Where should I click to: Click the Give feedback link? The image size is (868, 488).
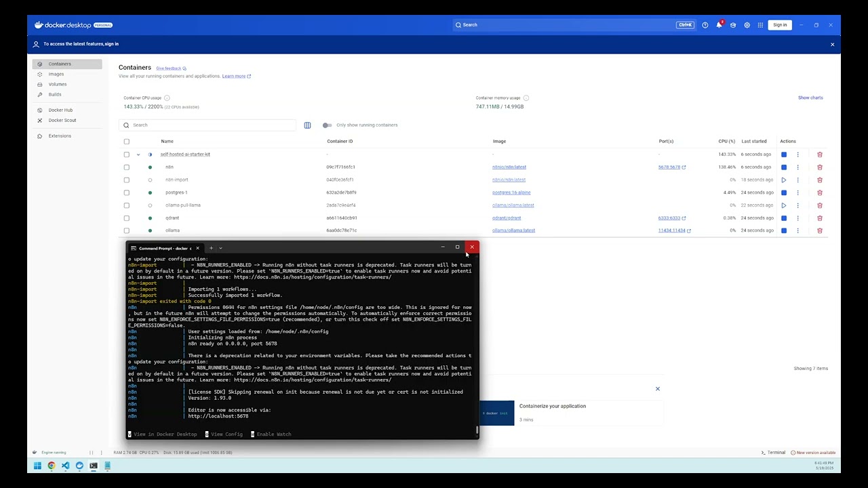pyautogui.click(x=171, y=68)
